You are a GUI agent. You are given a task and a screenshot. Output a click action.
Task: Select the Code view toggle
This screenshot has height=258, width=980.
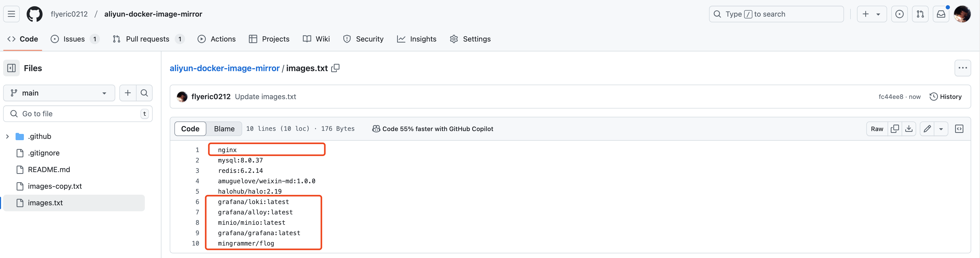190,129
